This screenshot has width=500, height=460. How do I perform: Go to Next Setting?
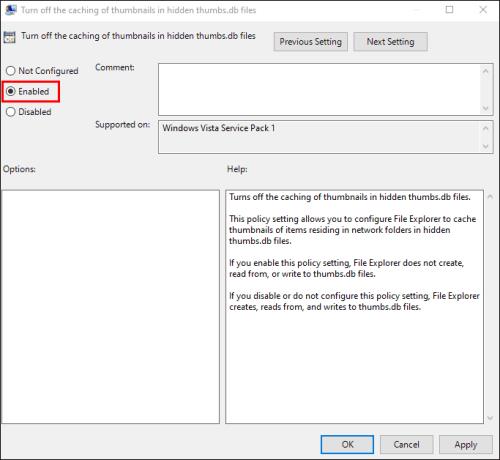click(x=390, y=42)
